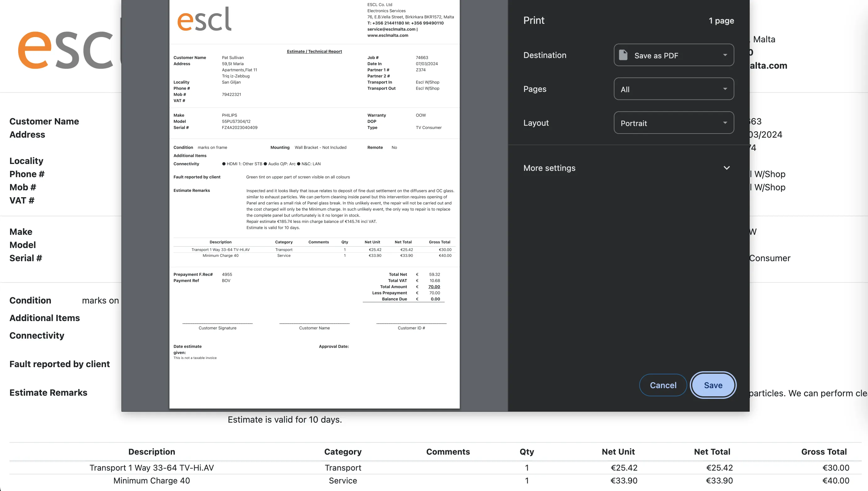
Task: Expand the More settings section
Action: pos(627,168)
